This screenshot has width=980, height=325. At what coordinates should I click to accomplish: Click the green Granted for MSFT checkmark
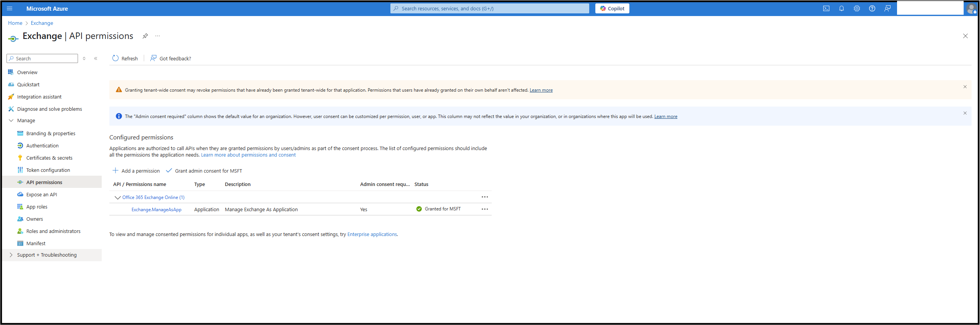419,209
